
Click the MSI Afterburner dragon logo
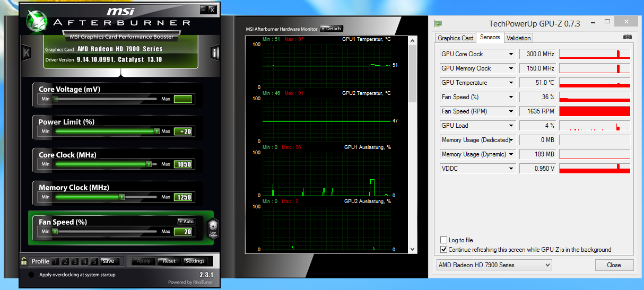36,21
